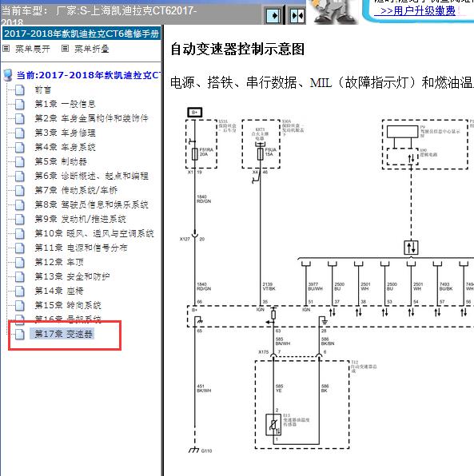
Task: Open 第3章 车身修理
Action: click(x=65, y=133)
